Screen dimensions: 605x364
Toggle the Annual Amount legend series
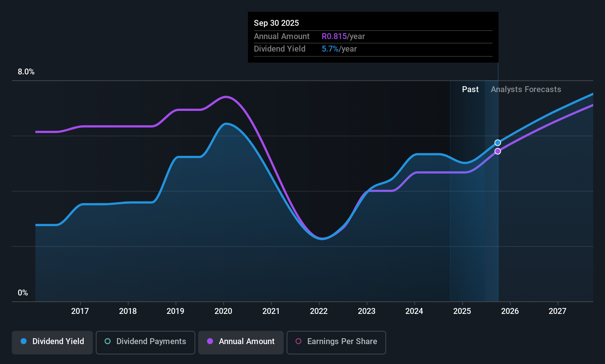[241, 342]
